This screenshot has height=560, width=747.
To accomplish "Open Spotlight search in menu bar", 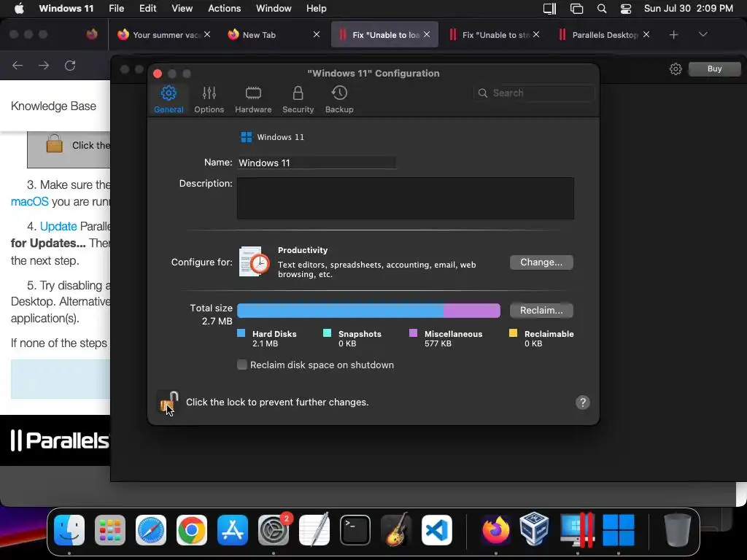I will pyautogui.click(x=602, y=9).
